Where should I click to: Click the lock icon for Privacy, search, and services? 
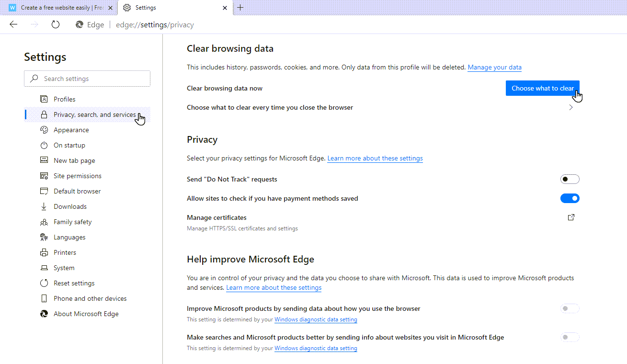pyautogui.click(x=44, y=114)
